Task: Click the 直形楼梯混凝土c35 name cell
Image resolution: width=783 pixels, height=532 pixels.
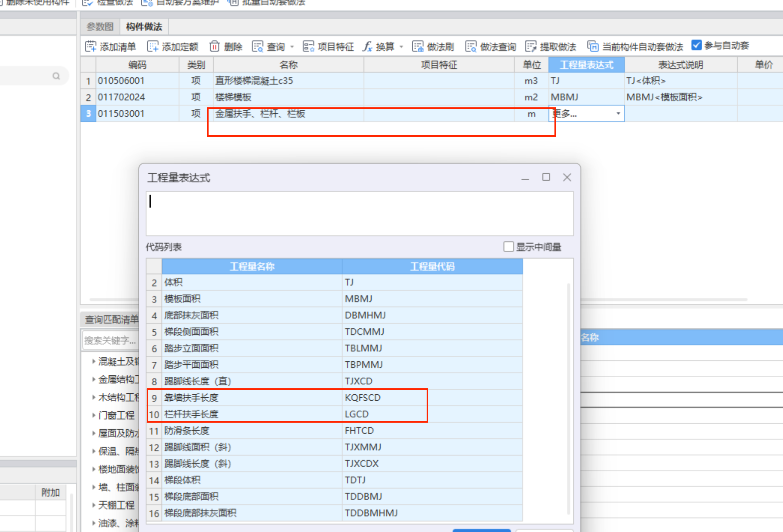Action: [288, 80]
